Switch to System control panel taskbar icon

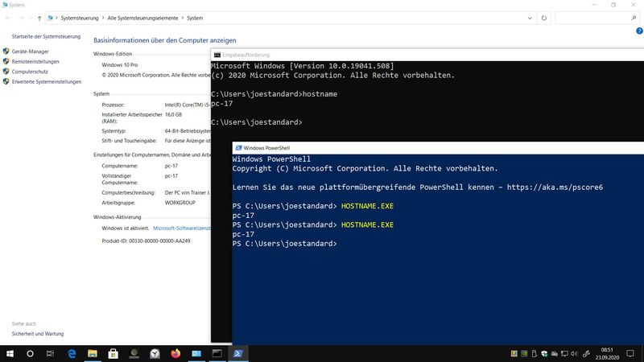coord(196,353)
